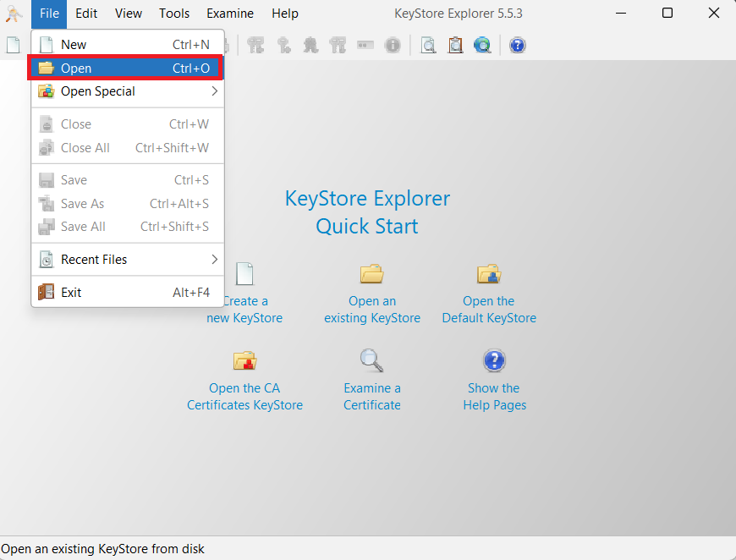Click the folder icon above 'Open the Default KeyStore'
This screenshot has height=560, width=736.
click(x=489, y=274)
